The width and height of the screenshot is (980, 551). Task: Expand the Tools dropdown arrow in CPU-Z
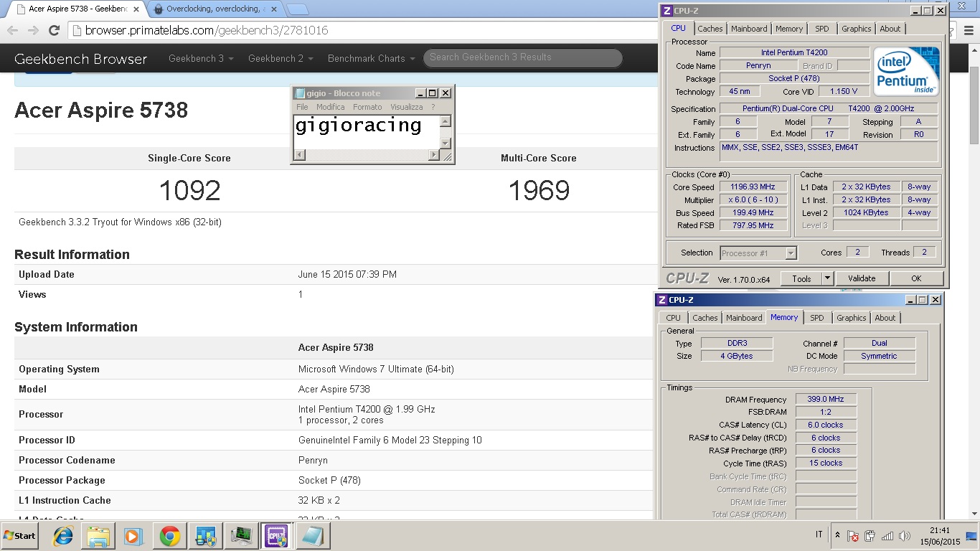826,278
